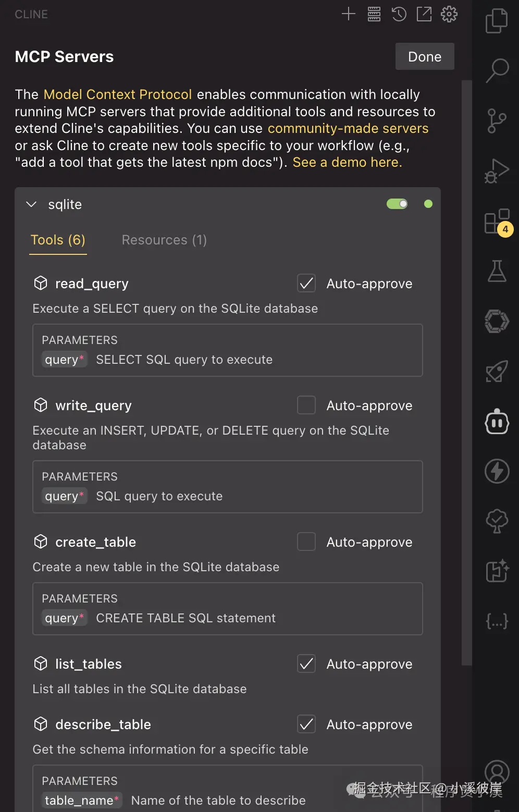Screen dimensions: 519x812
Task: Open Cline history clock icon
Action: pyautogui.click(x=399, y=14)
